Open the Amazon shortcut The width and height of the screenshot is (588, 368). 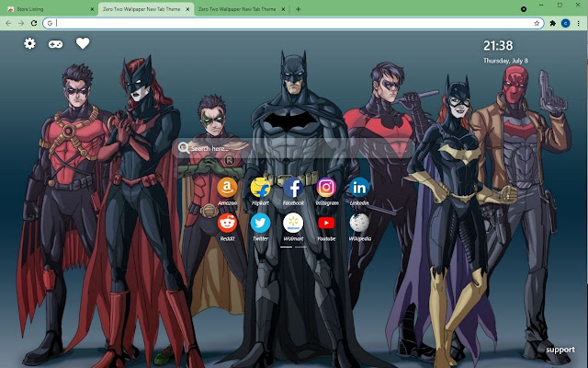227,188
